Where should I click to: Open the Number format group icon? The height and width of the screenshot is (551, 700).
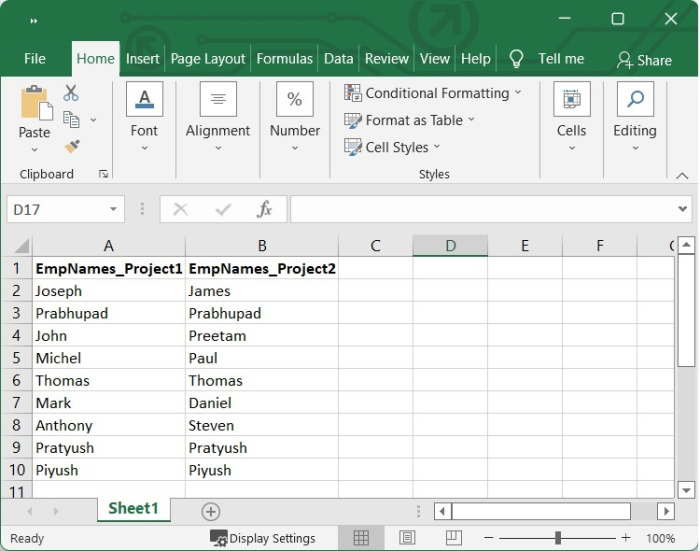[x=295, y=99]
